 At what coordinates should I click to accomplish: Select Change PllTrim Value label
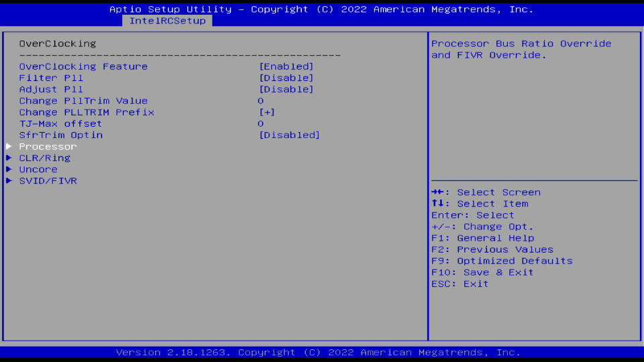tap(83, 101)
